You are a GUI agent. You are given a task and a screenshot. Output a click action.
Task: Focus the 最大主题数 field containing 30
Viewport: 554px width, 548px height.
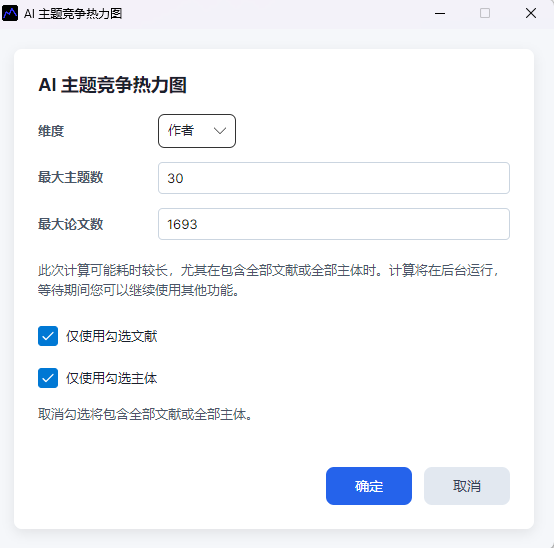click(x=334, y=178)
